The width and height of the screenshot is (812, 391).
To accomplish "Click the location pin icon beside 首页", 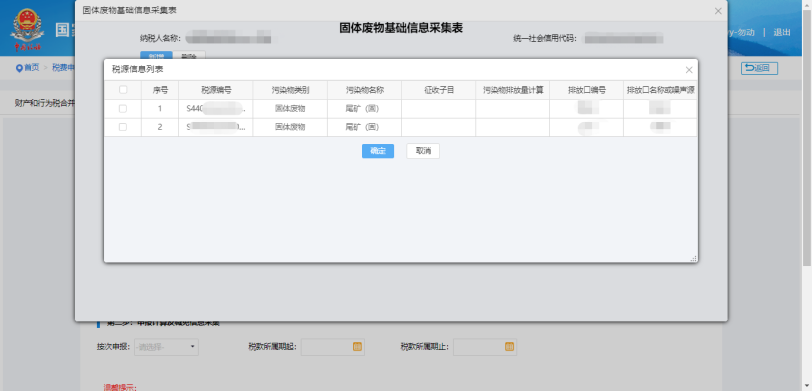I will coord(20,68).
